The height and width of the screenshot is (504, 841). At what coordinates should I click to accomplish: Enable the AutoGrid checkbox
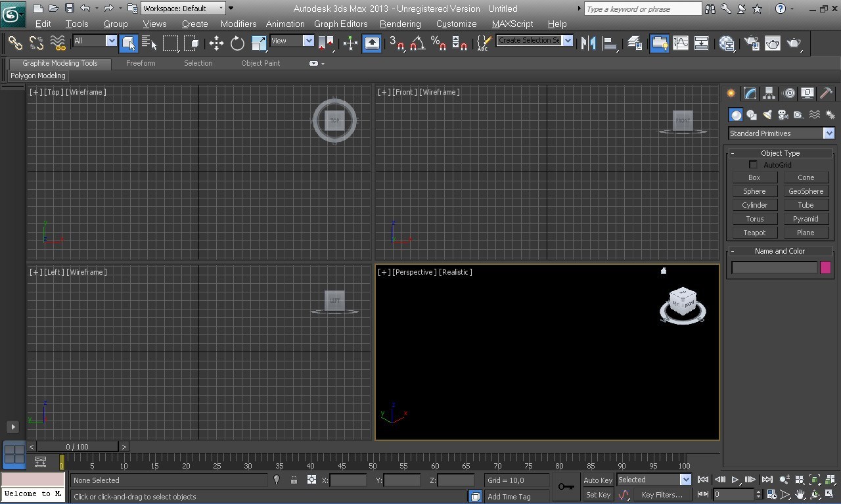753,165
